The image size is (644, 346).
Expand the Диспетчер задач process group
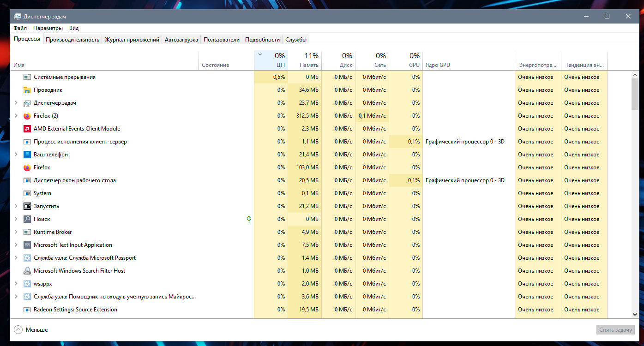click(16, 103)
